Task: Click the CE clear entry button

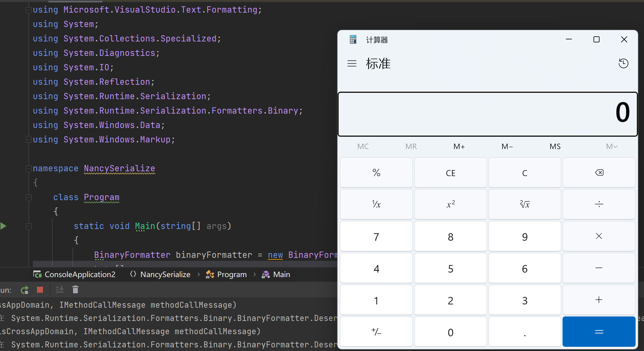Action: click(450, 172)
